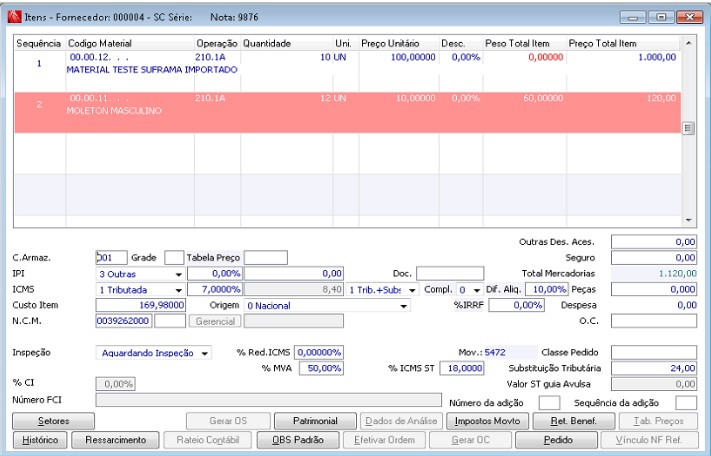711x456 pixels.
Task: Expand the Origem dropdown '0 Nacional'
Action: pyautogui.click(x=327, y=306)
